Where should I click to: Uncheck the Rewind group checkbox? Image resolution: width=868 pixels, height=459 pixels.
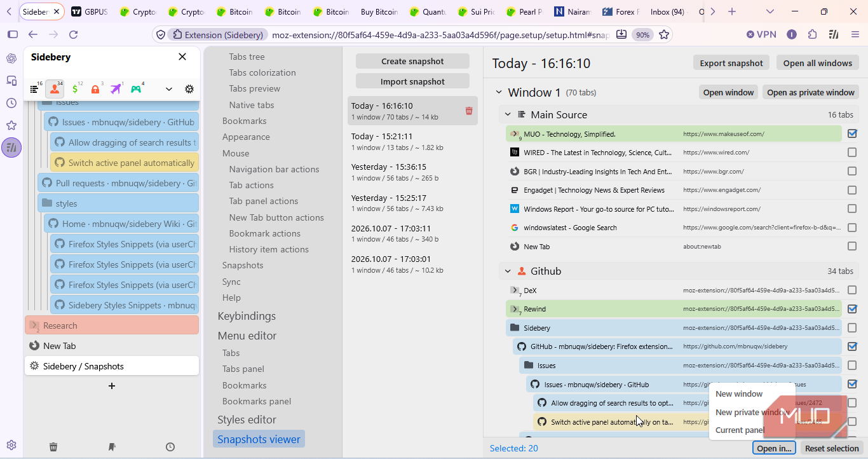[x=852, y=309]
